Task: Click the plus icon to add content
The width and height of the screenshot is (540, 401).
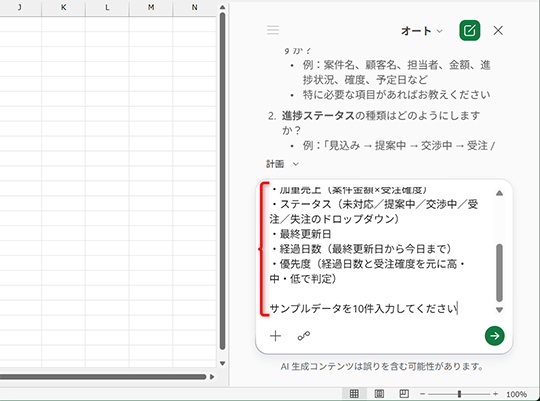Action: (276, 336)
